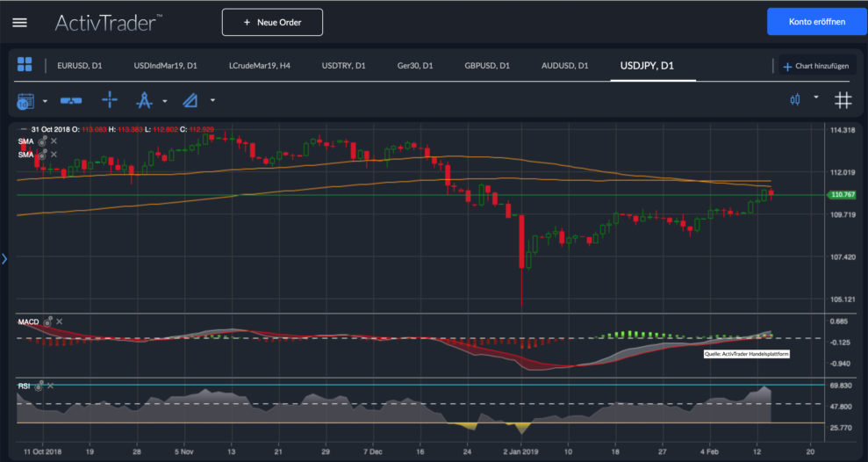The height and width of the screenshot is (462, 868).
Task: Open MACD indicator settings gear
Action: (x=48, y=321)
